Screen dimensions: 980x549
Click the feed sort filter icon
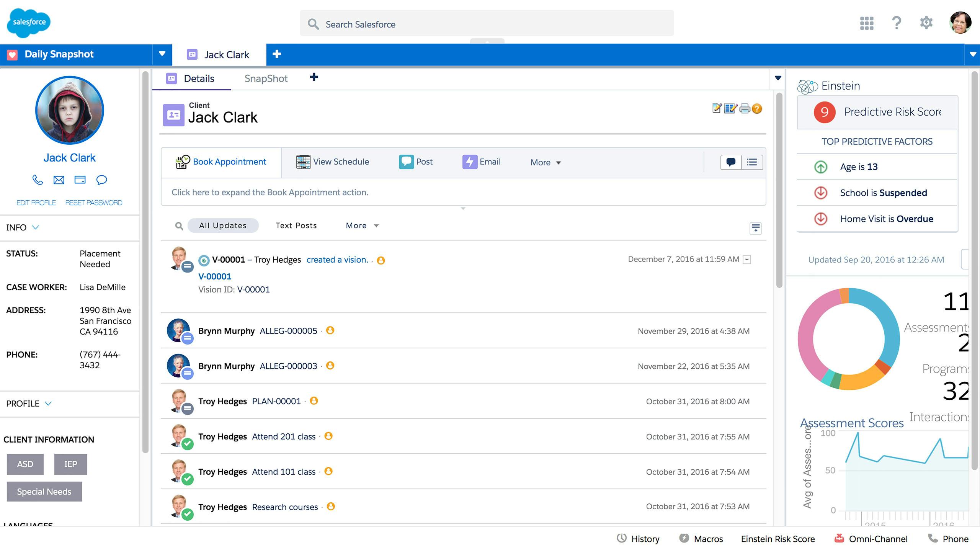pyautogui.click(x=755, y=228)
